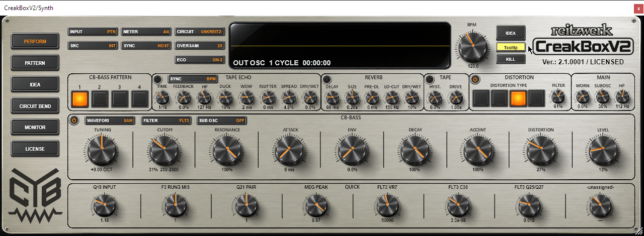Toggle the Tape section power button
The height and width of the screenshot is (236, 644).
pos(430,79)
